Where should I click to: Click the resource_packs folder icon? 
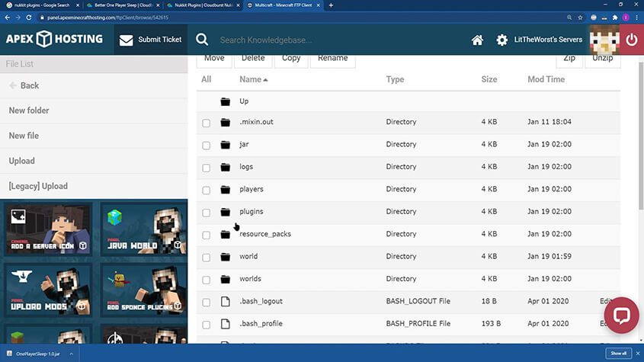(x=225, y=235)
